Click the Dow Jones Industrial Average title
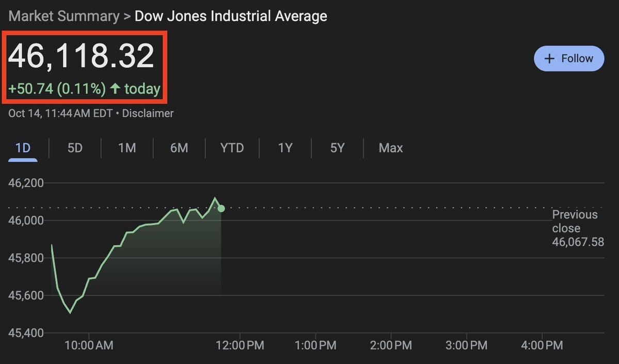The image size is (619, 364). point(231,16)
